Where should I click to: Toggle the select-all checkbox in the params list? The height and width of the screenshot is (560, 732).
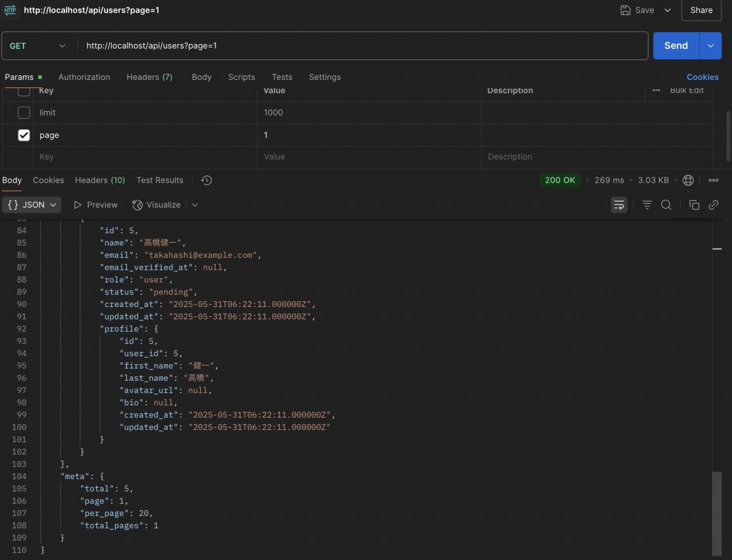pos(23,90)
